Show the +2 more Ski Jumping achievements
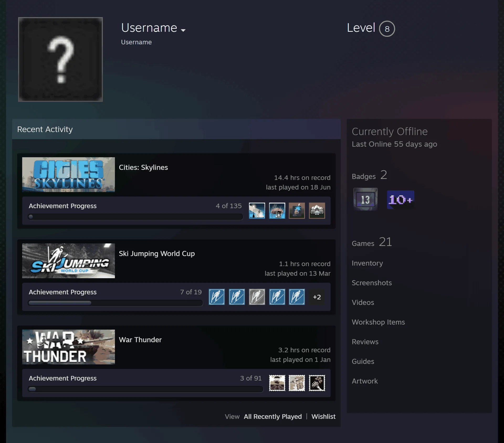The width and height of the screenshot is (504, 443). click(x=317, y=297)
